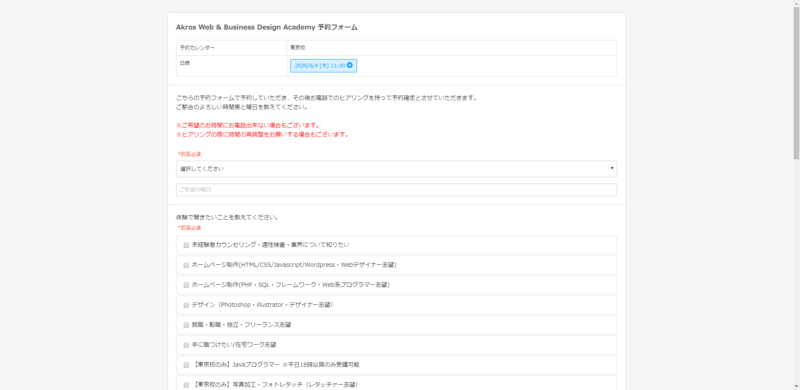Click the 日時 label cell
The height and width of the screenshot is (390, 800).
point(232,66)
